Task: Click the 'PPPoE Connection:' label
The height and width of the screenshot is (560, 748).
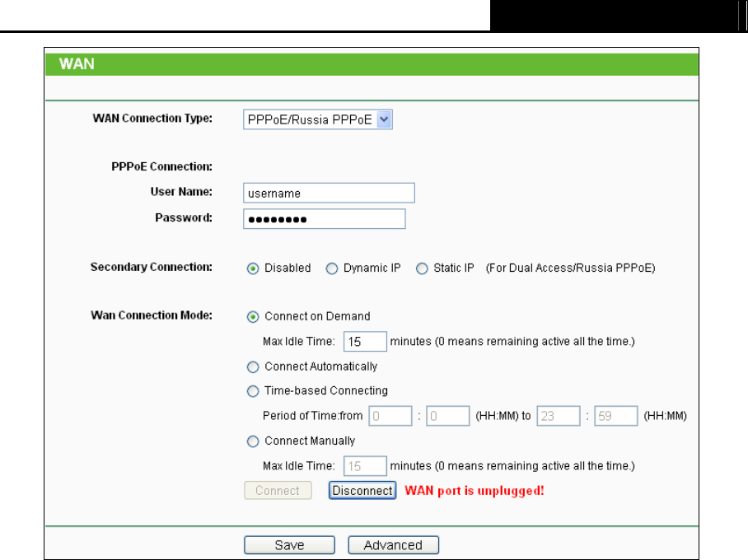Action: (161, 166)
